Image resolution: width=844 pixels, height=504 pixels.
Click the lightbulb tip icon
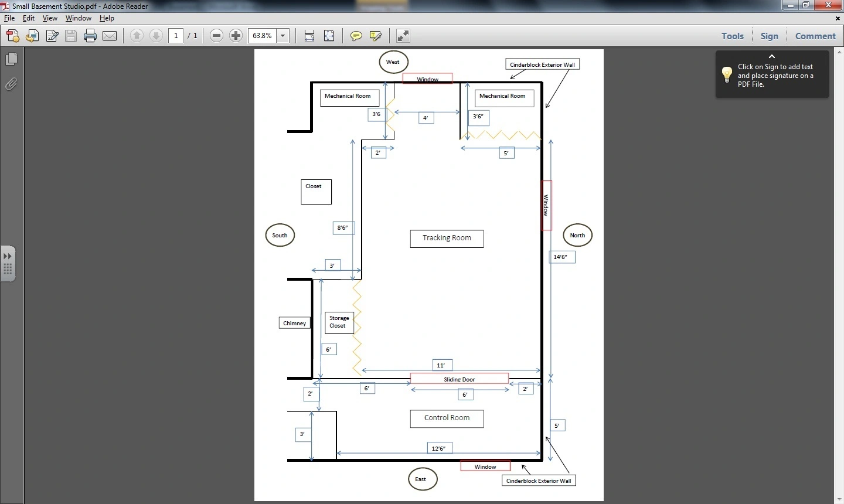pos(727,74)
